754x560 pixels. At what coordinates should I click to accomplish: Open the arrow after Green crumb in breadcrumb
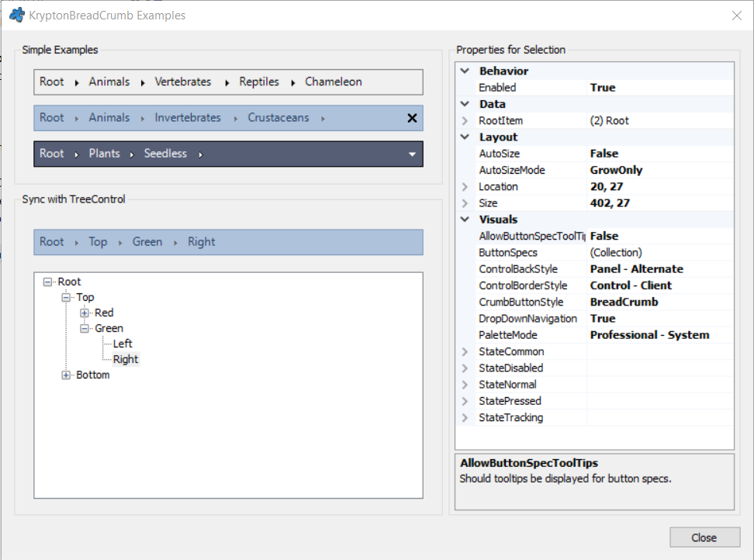point(175,243)
